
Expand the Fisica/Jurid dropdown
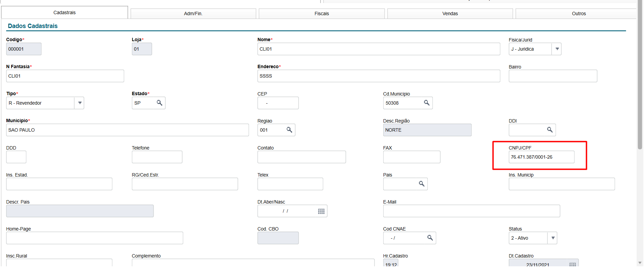[557, 49]
